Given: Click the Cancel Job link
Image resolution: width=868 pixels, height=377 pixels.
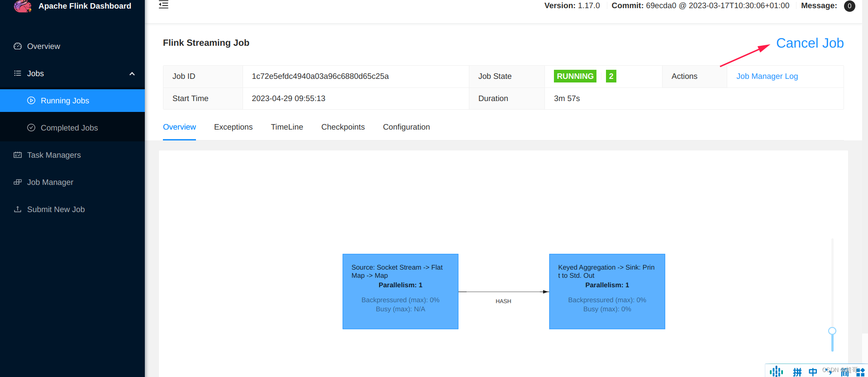Looking at the screenshot, I should pyautogui.click(x=810, y=43).
